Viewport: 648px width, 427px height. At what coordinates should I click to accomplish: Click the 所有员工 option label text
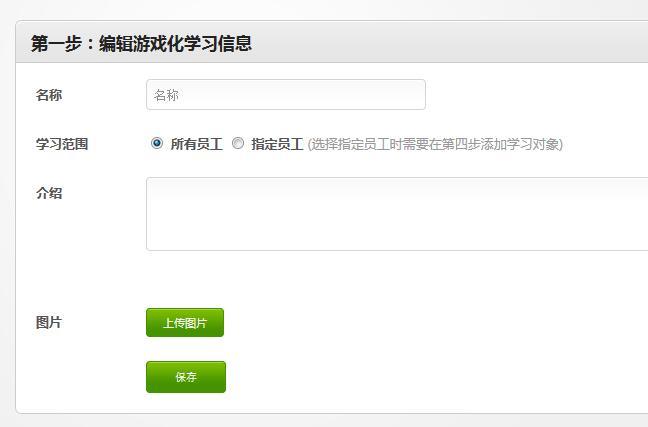pos(196,144)
